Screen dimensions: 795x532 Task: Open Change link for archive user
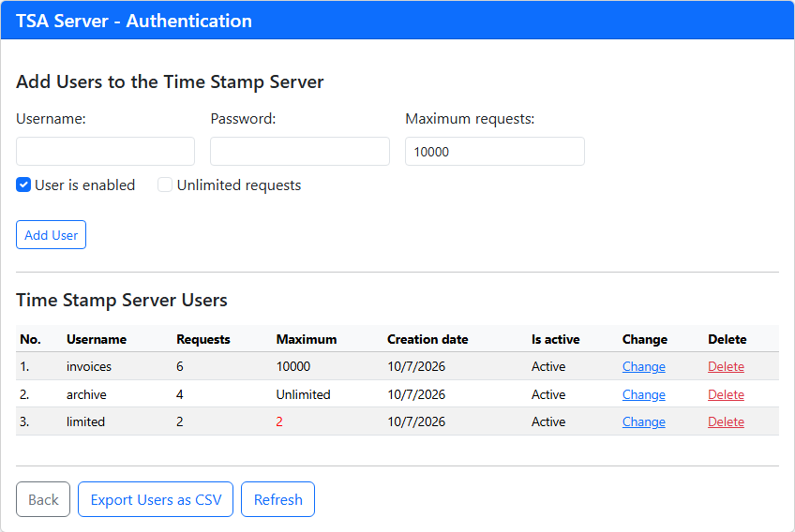point(643,394)
